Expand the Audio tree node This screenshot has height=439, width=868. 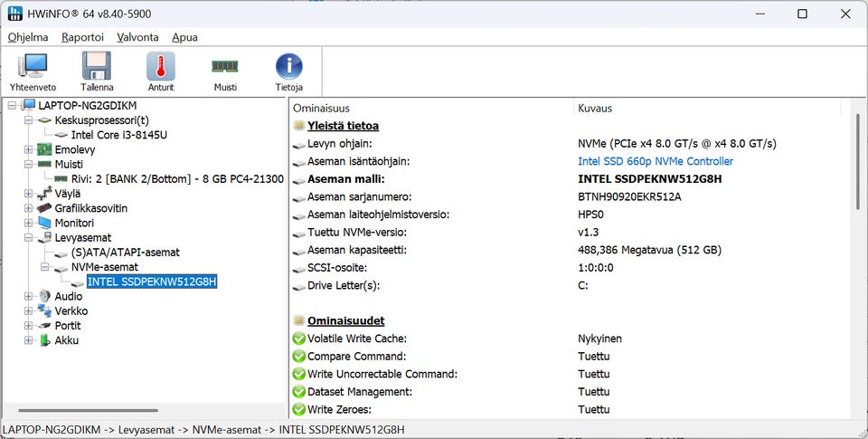click(x=28, y=296)
